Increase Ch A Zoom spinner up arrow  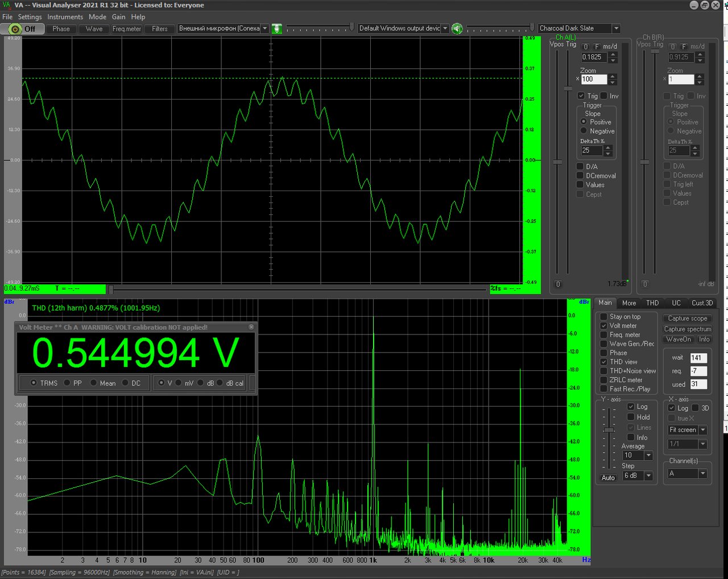pos(613,77)
